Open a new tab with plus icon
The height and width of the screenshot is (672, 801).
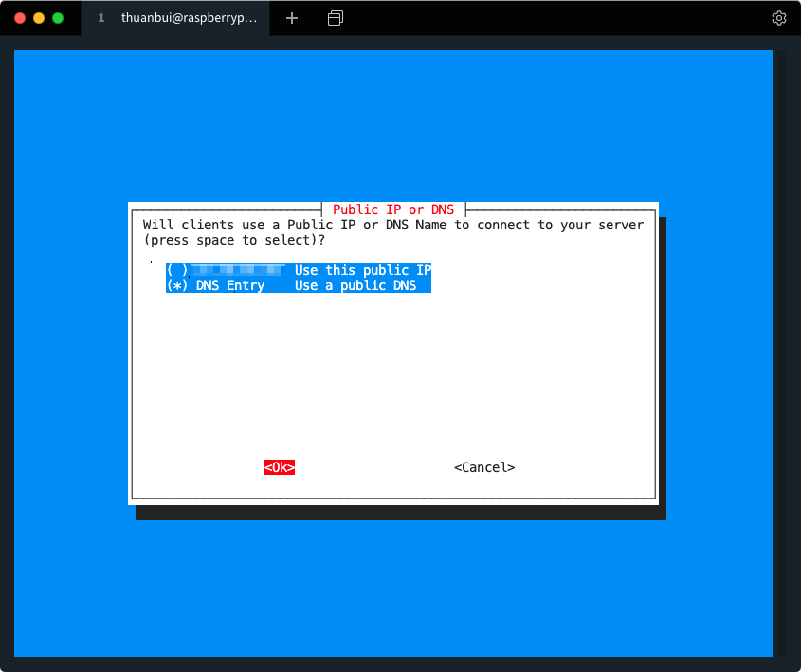coord(292,18)
